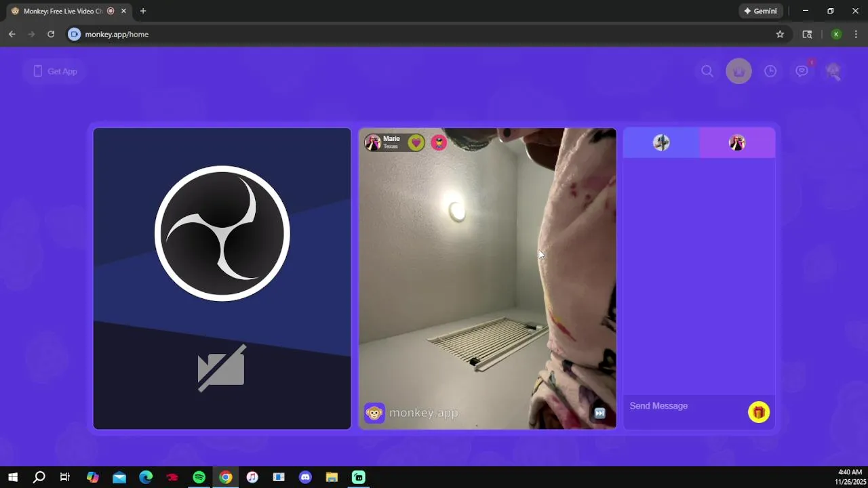
Task: Open the chat messages icon with red badge
Action: pyautogui.click(x=802, y=70)
